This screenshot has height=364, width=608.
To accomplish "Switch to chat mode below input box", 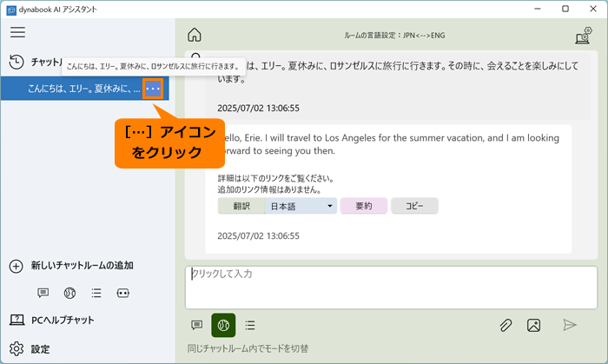I will (197, 325).
